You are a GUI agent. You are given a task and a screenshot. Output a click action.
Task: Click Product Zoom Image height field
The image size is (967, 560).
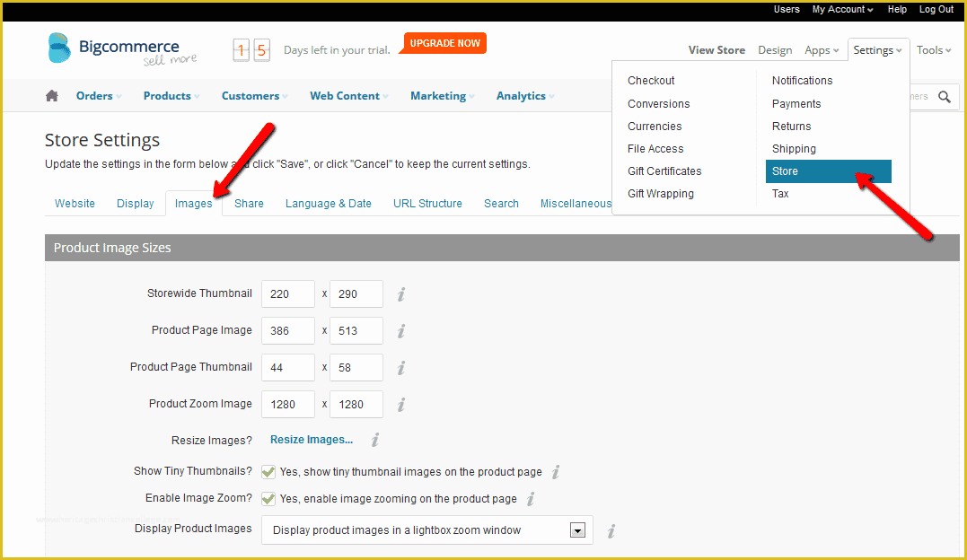coord(356,405)
